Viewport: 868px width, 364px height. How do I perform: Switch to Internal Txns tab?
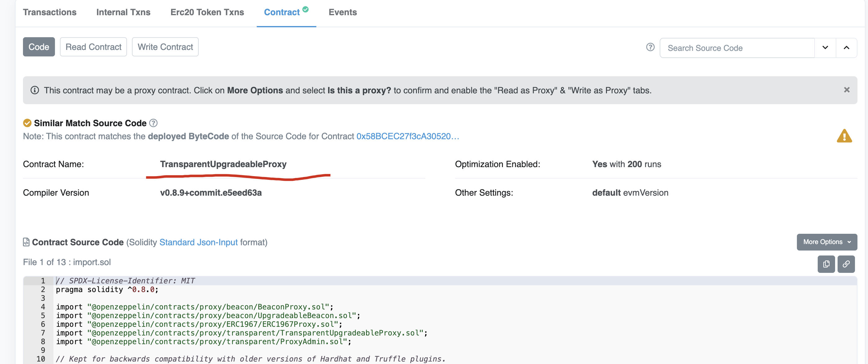[x=123, y=12]
